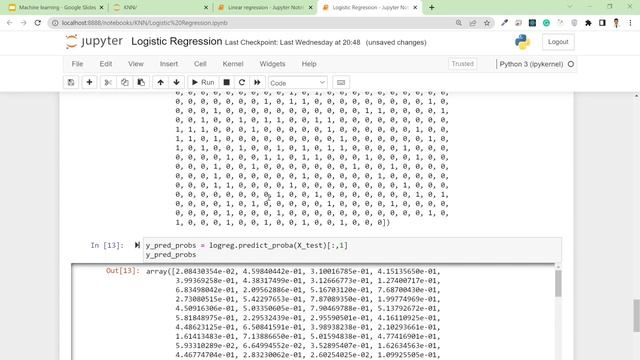Close the Linear regression tab
Screen dimensions: 640x360
[x=311, y=7]
